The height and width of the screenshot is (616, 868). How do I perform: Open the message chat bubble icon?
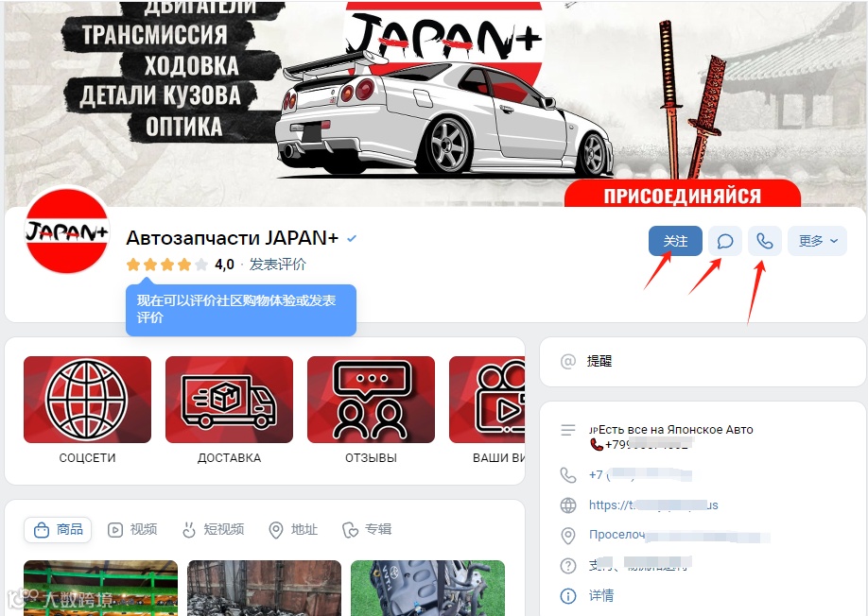pyautogui.click(x=725, y=241)
